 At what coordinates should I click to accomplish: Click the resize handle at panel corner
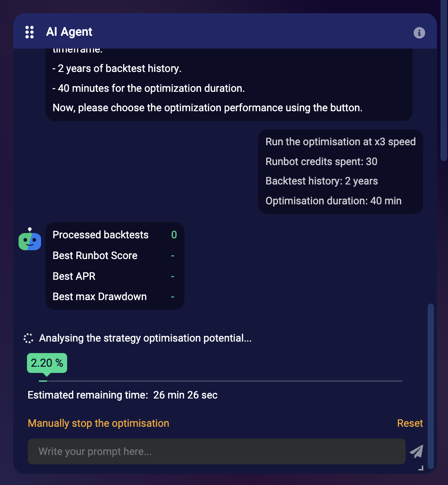tap(421, 468)
